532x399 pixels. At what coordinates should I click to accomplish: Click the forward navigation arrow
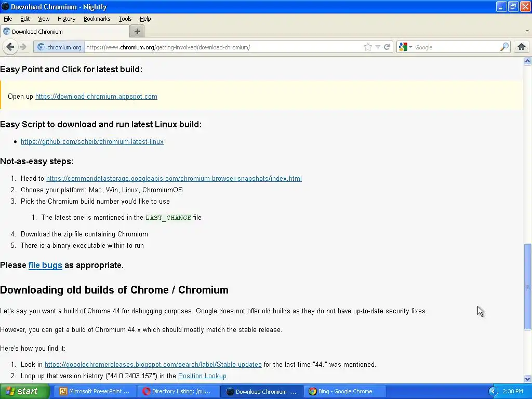click(23, 47)
